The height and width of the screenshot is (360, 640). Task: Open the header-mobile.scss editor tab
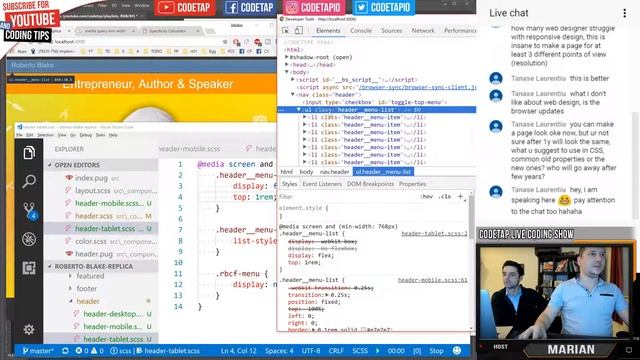(x=189, y=149)
